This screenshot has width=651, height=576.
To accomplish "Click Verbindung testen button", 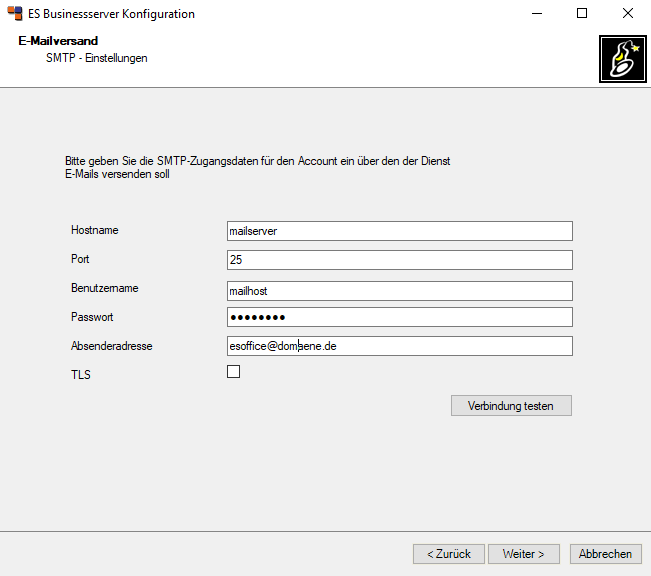I will click(x=511, y=405).
